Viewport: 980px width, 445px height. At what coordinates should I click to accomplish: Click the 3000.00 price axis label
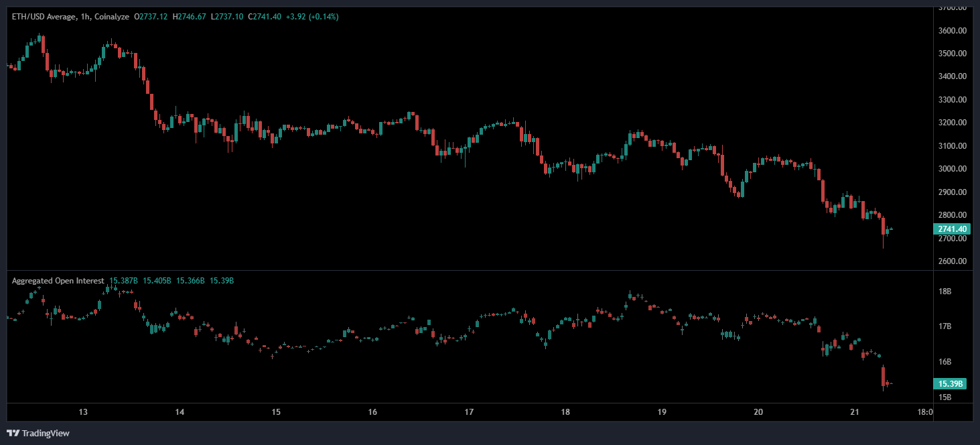point(951,169)
